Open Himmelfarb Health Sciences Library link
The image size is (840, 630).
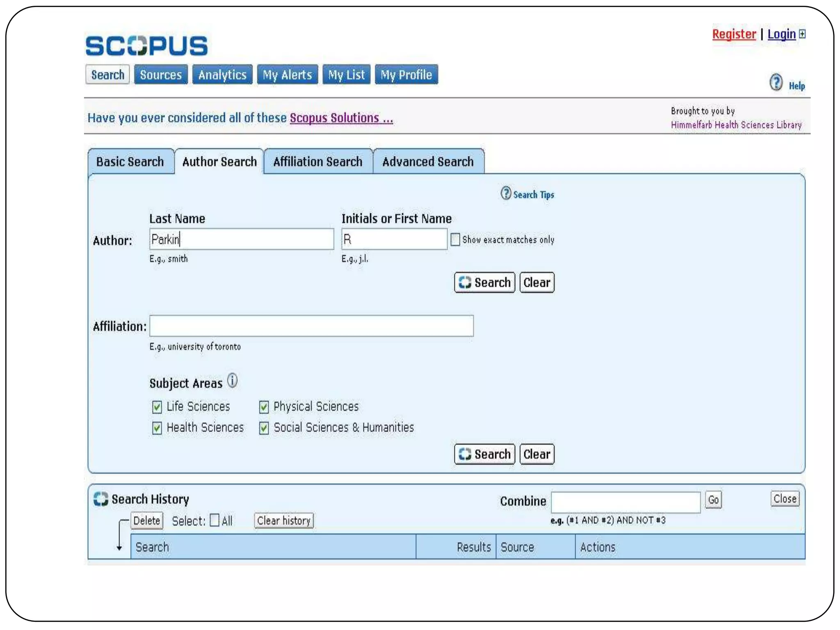(x=736, y=125)
